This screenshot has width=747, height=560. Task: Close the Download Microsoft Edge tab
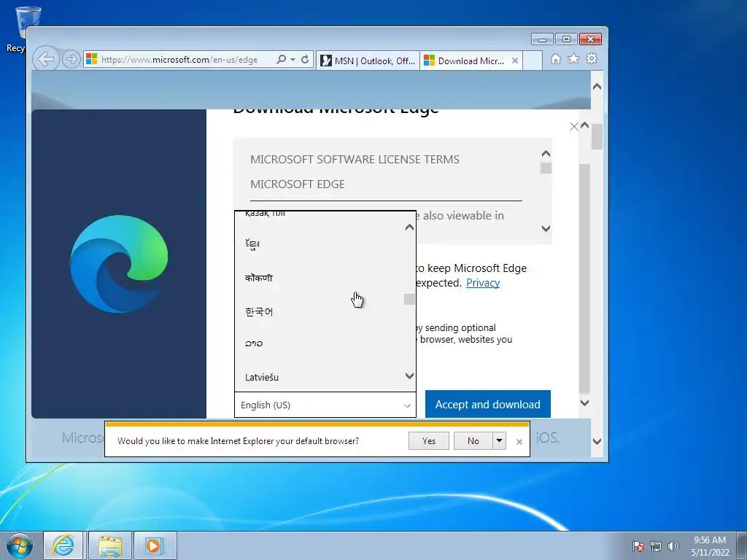coord(514,61)
